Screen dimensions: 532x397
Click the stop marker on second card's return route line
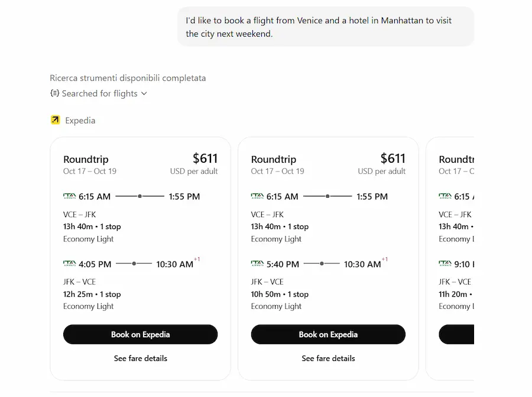pyautogui.click(x=322, y=263)
